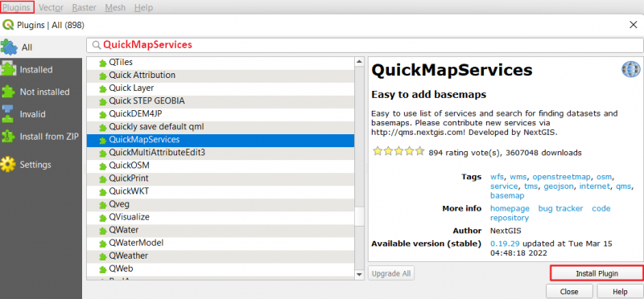The height and width of the screenshot is (299, 644).
Task: Open the Not installed plugins icon
Action: coord(8,92)
